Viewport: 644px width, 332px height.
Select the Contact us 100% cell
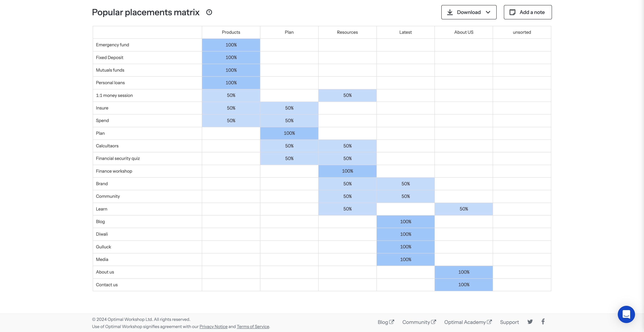click(463, 285)
